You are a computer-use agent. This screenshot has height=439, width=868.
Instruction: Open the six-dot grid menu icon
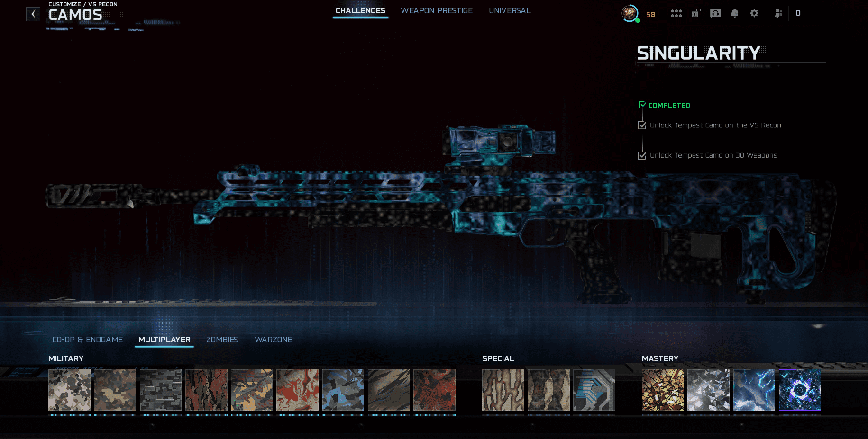[676, 13]
